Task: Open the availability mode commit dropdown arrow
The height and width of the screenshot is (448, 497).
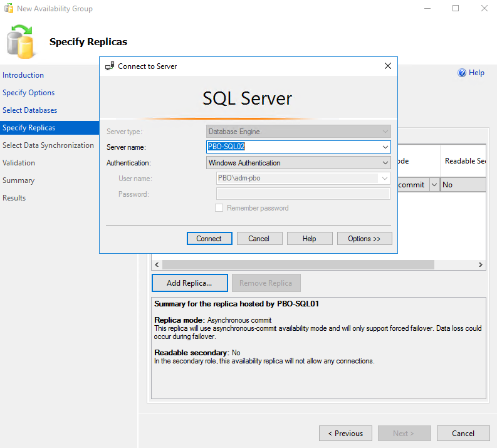Action: [434, 185]
